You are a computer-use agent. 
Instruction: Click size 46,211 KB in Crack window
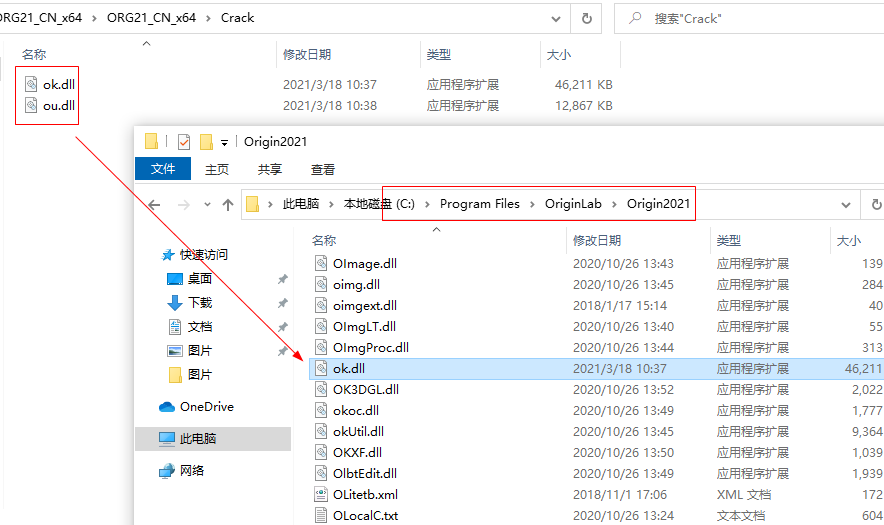584,85
